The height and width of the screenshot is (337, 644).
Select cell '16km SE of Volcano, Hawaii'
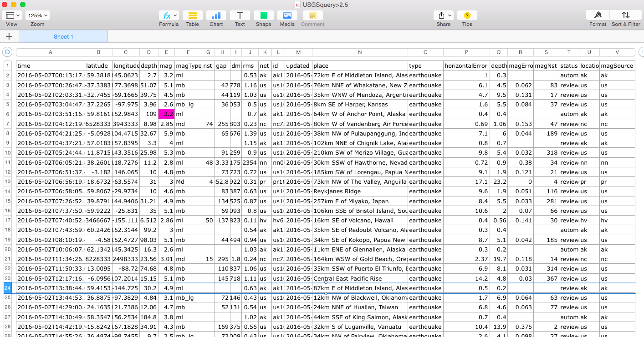point(360,221)
